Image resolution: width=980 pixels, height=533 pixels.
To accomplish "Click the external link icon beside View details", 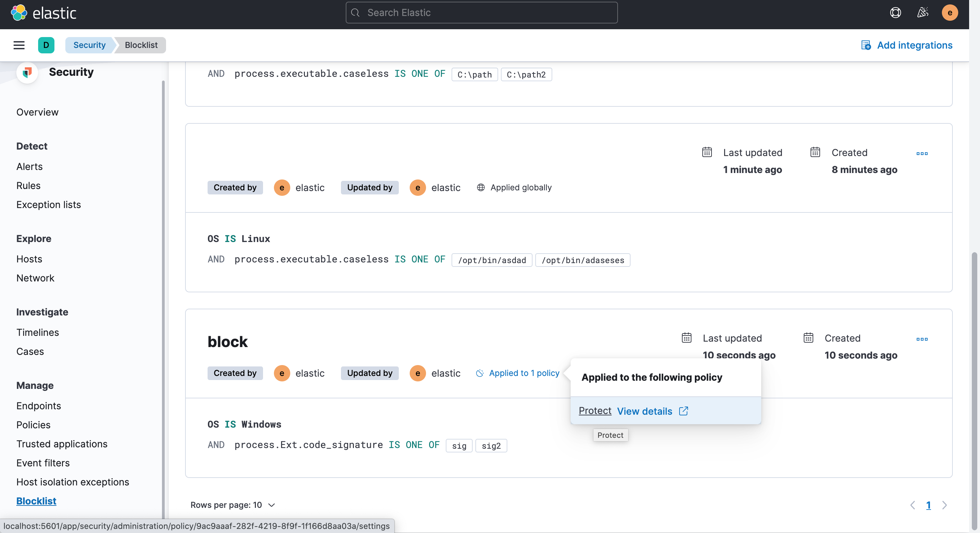I will tap(683, 411).
